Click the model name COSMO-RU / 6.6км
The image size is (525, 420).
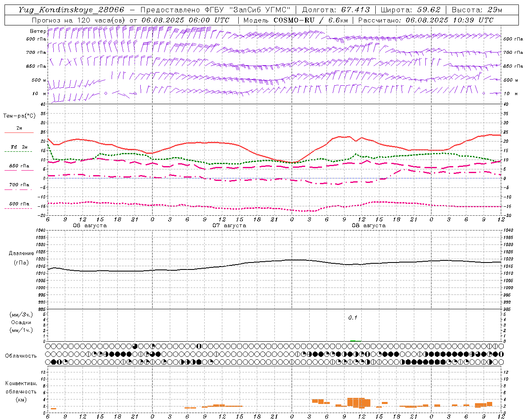311,20
